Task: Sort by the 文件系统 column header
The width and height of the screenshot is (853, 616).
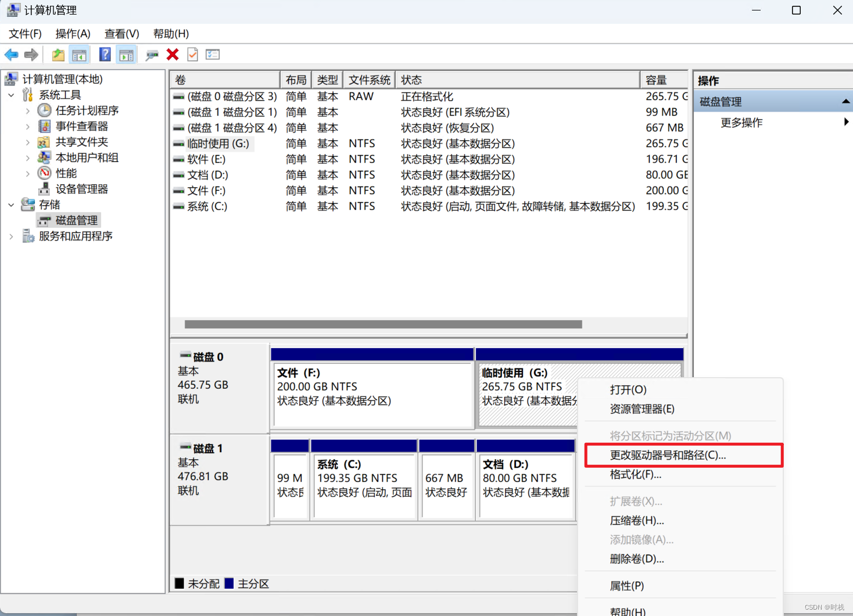Action: click(369, 80)
